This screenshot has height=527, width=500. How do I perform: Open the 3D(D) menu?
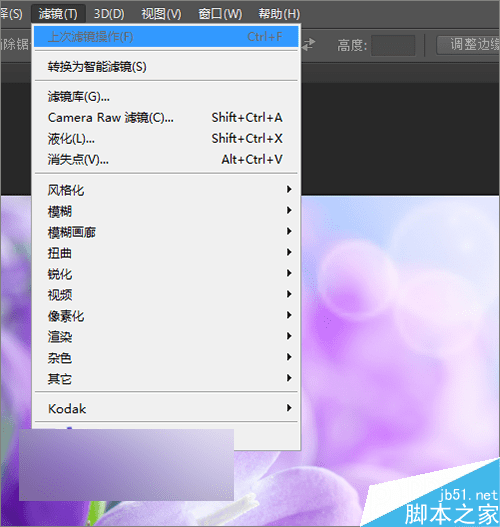point(109,14)
